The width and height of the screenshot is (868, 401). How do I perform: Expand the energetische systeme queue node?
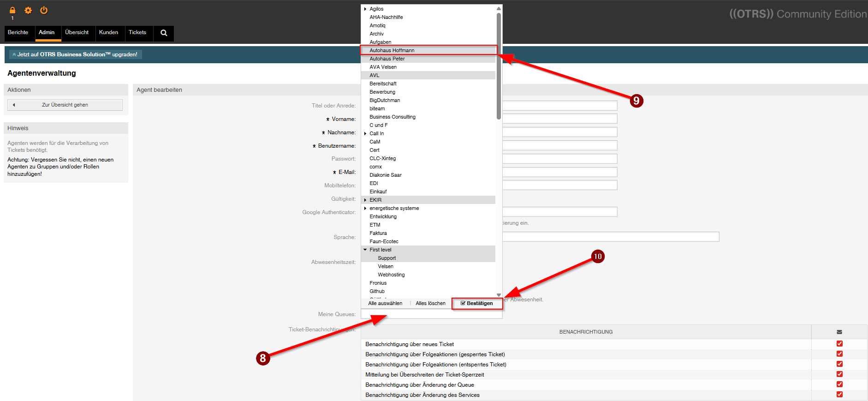[365, 208]
